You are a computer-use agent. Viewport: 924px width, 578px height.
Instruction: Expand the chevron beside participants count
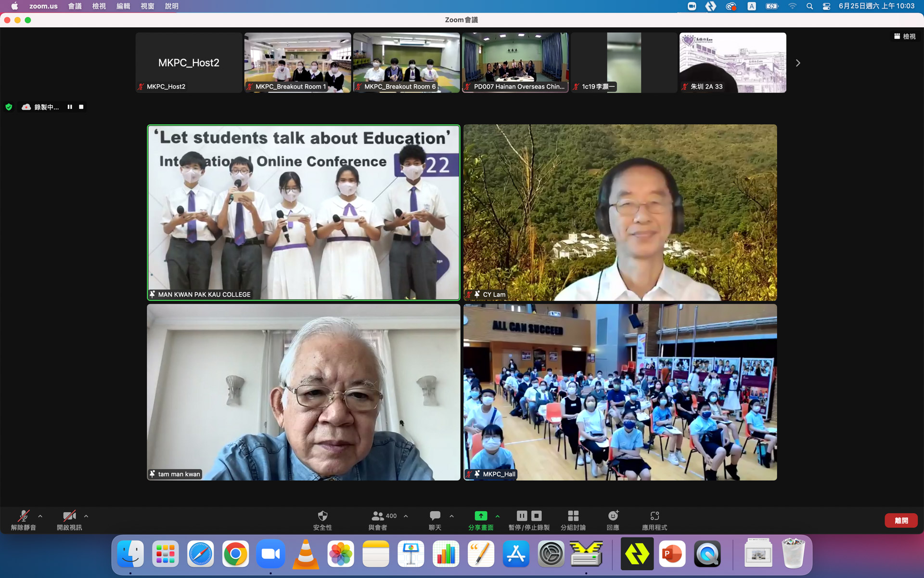click(x=406, y=516)
